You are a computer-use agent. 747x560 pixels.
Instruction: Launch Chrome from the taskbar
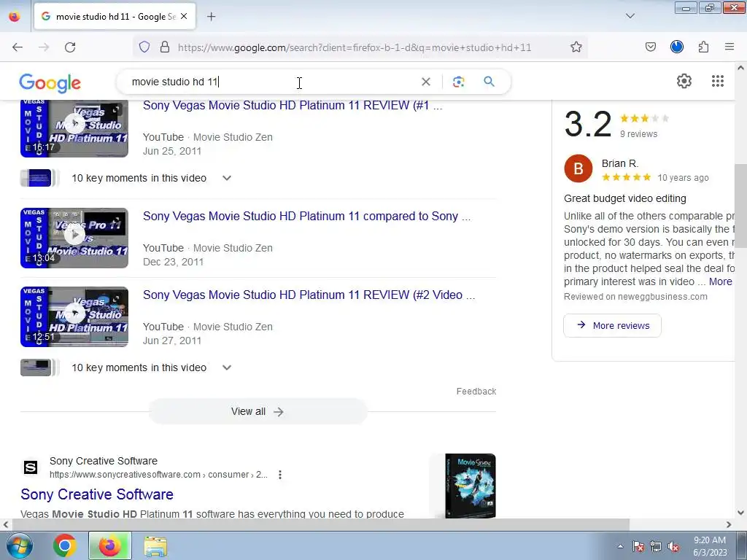coord(65,545)
